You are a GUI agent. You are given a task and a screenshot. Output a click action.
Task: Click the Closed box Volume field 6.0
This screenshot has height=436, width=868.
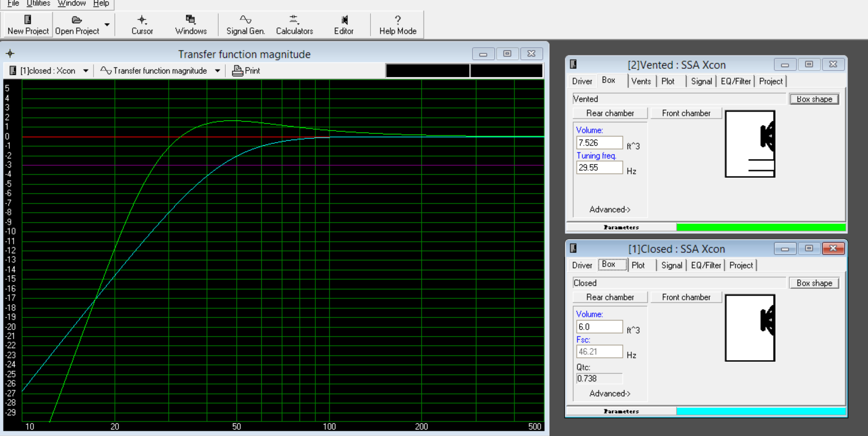point(599,327)
